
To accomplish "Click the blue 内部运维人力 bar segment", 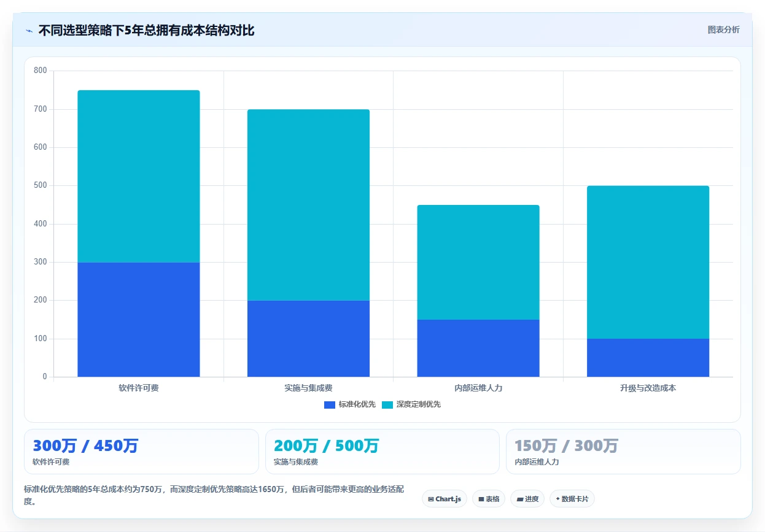I will click(478, 348).
